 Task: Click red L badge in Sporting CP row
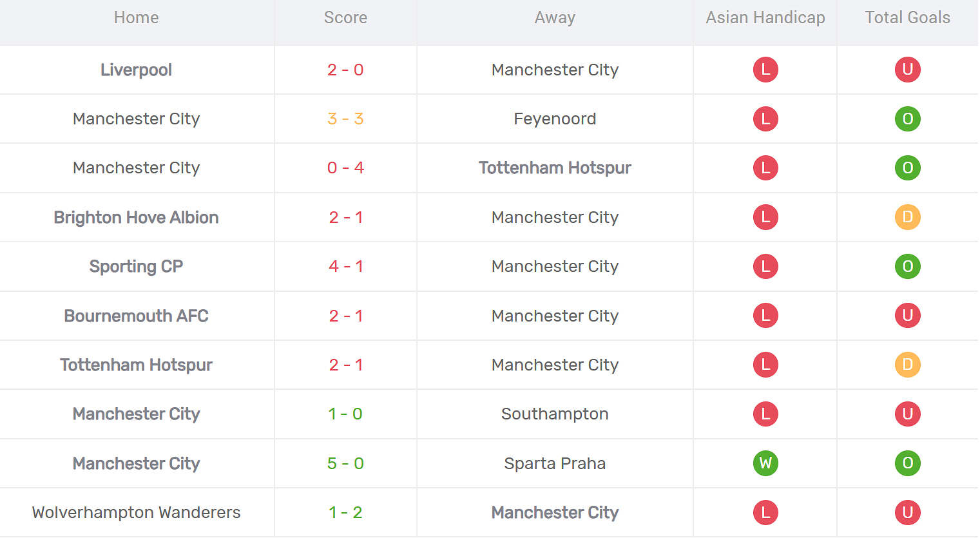(x=765, y=266)
